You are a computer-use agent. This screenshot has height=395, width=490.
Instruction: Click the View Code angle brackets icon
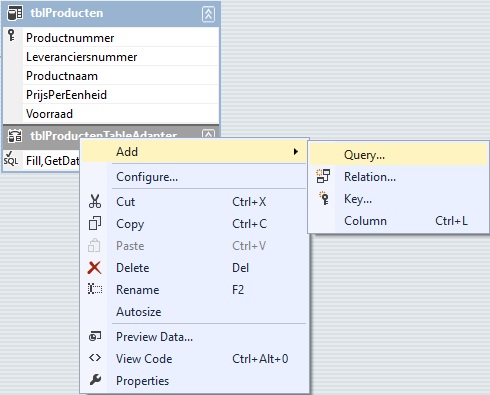point(95,358)
